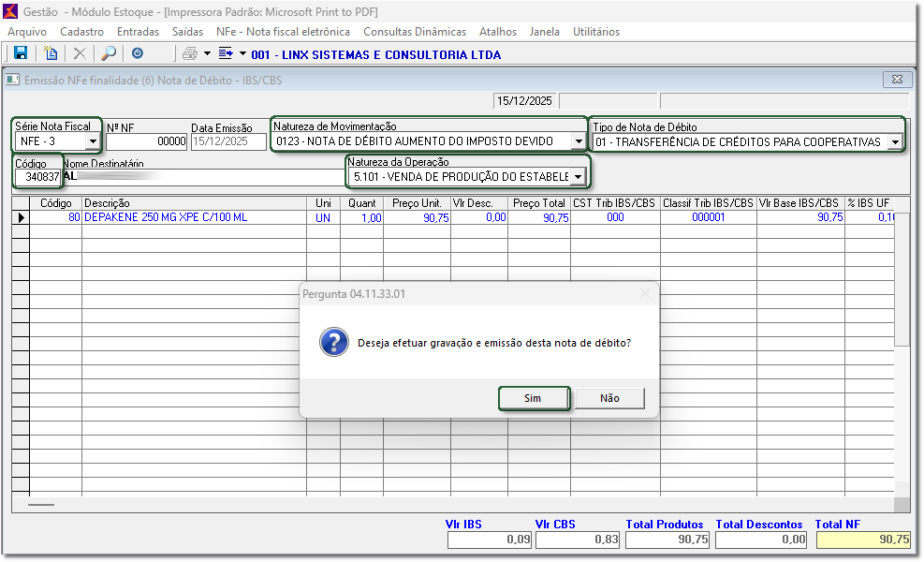Decline with the Não button

point(609,398)
